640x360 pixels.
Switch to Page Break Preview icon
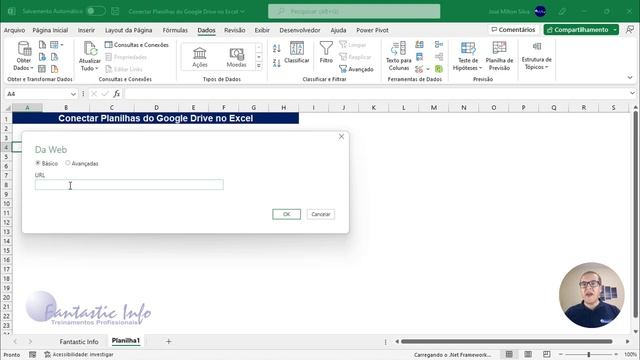coord(547,354)
